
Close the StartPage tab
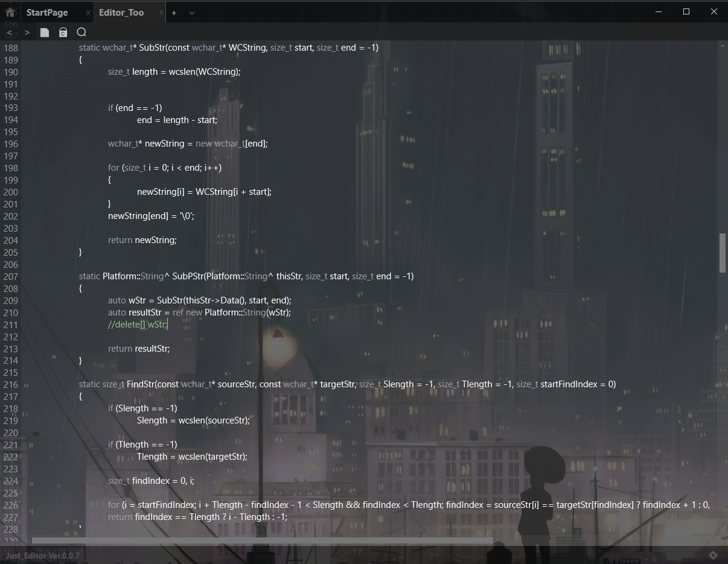[x=88, y=13]
